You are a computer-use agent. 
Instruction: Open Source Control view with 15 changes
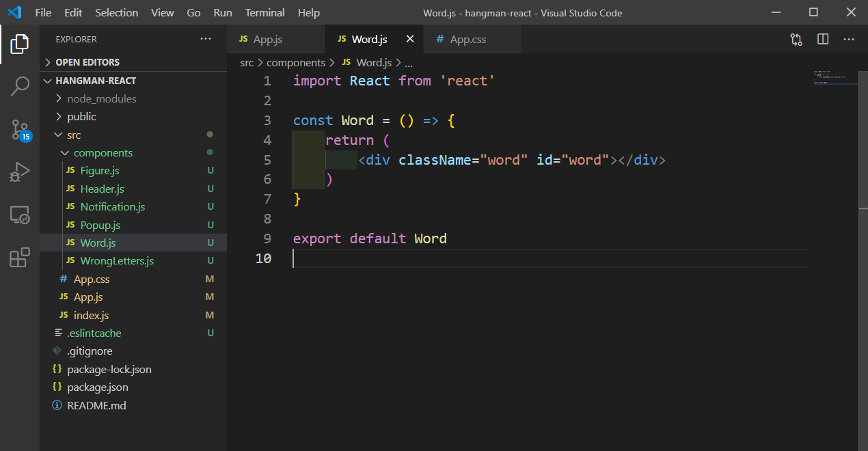coord(20,129)
